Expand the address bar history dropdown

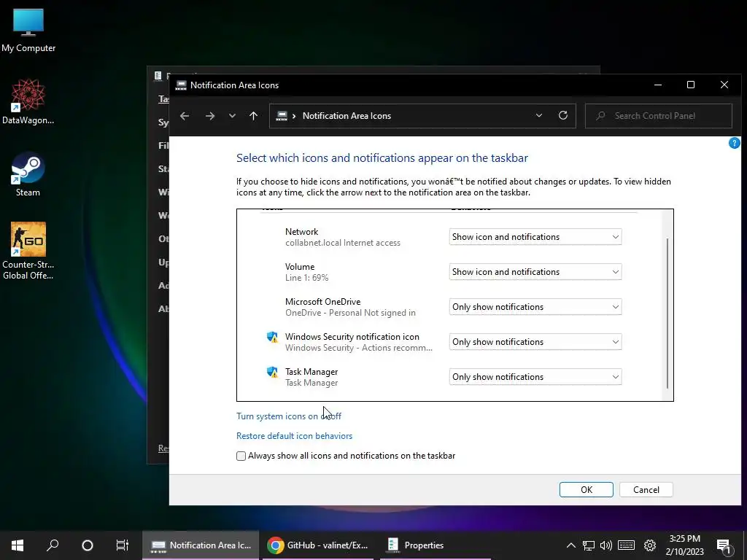pyautogui.click(x=539, y=116)
